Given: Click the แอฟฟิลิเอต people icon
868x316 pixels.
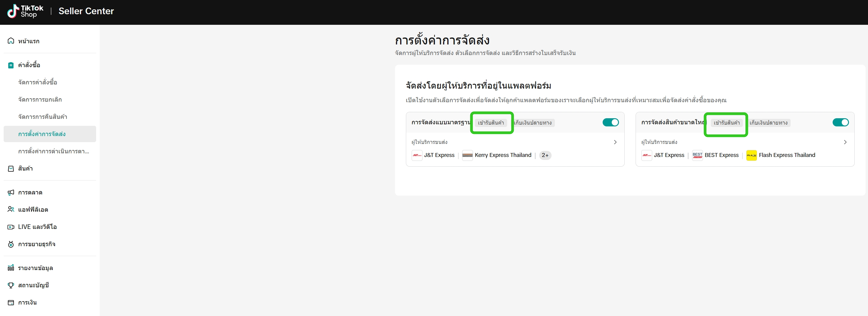Looking at the screenshot, I should tap(11, 210).
